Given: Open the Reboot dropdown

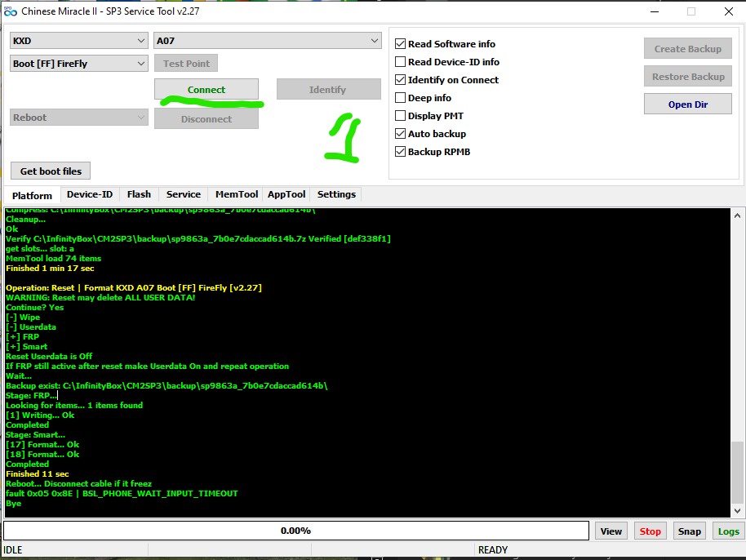Looking at the screenshot, I should click(x=79, y=117).
